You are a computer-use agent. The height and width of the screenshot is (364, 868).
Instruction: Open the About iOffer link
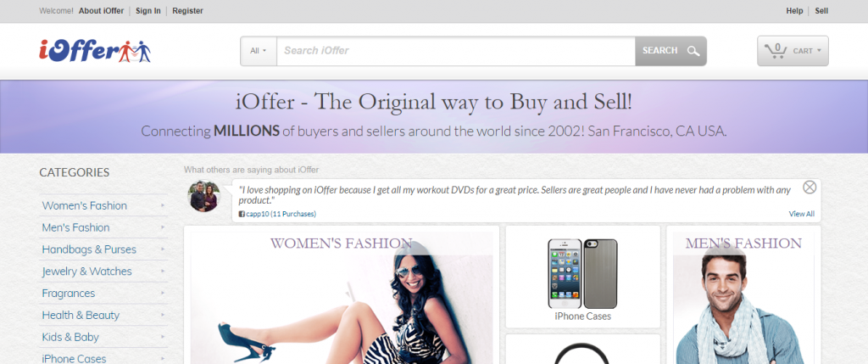[x=102, y=11]
